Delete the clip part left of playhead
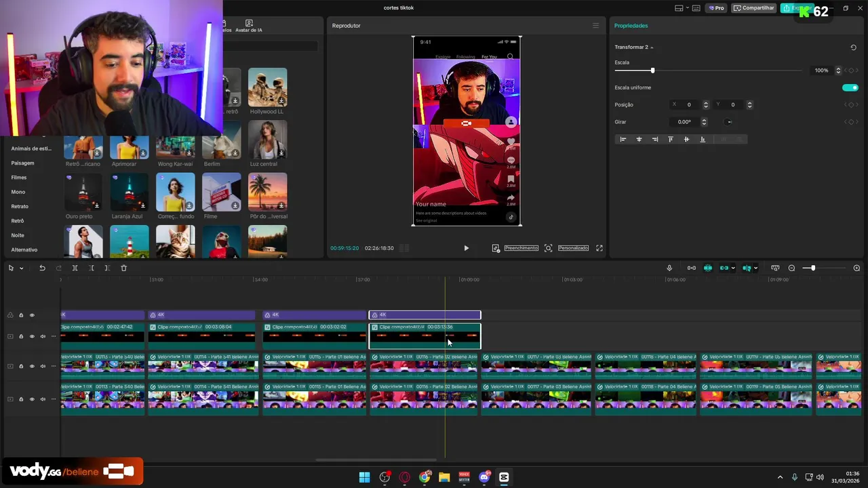This screenshot has height=488, width=868. pyautogui.click(x=91, y=268)
